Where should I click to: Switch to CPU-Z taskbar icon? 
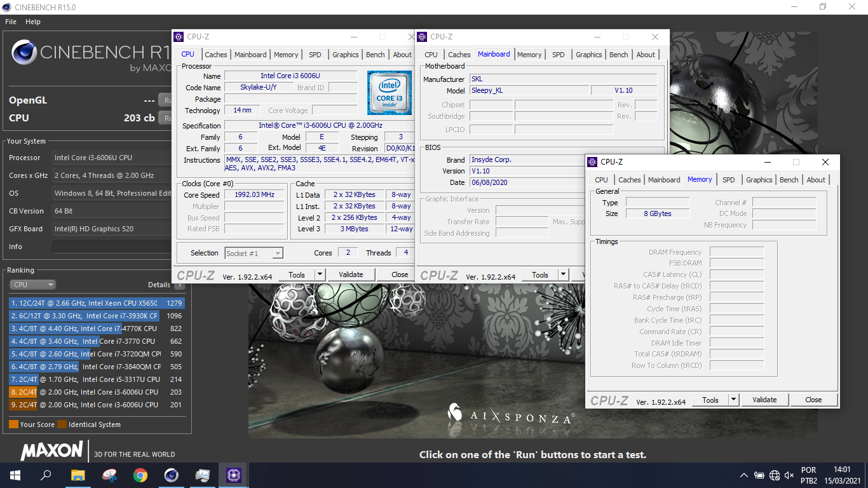pyautogui.click(x=233, y=475)
